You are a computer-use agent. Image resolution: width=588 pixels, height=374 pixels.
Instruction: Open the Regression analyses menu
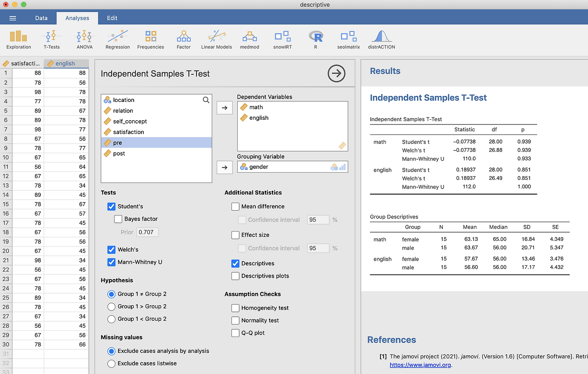click(x=118, y=40)
